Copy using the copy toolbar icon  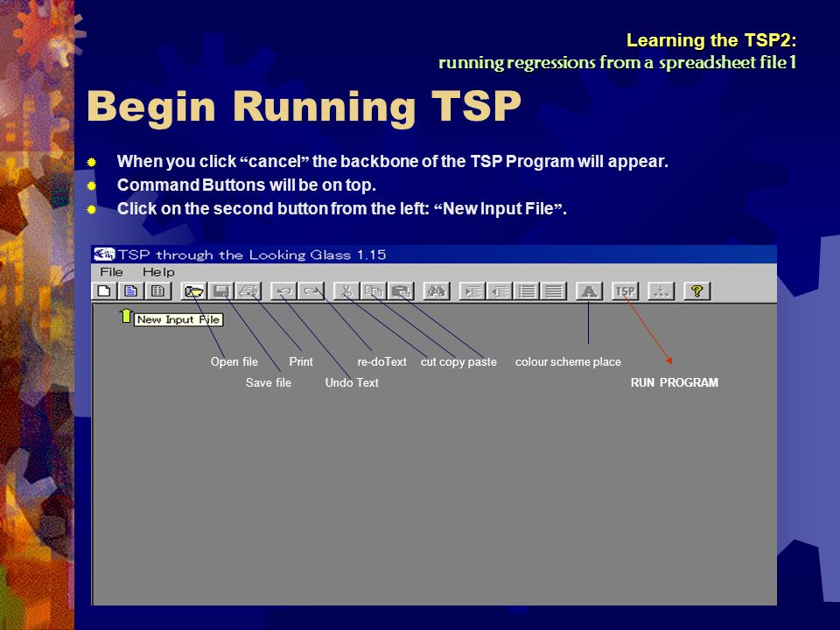(x=374, y=290)
